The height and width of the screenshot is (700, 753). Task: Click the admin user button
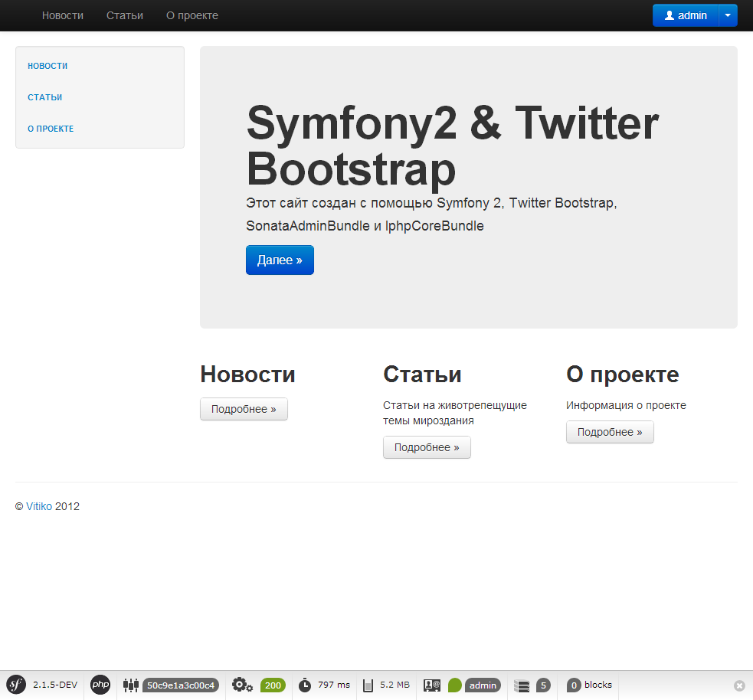(686, 15)
